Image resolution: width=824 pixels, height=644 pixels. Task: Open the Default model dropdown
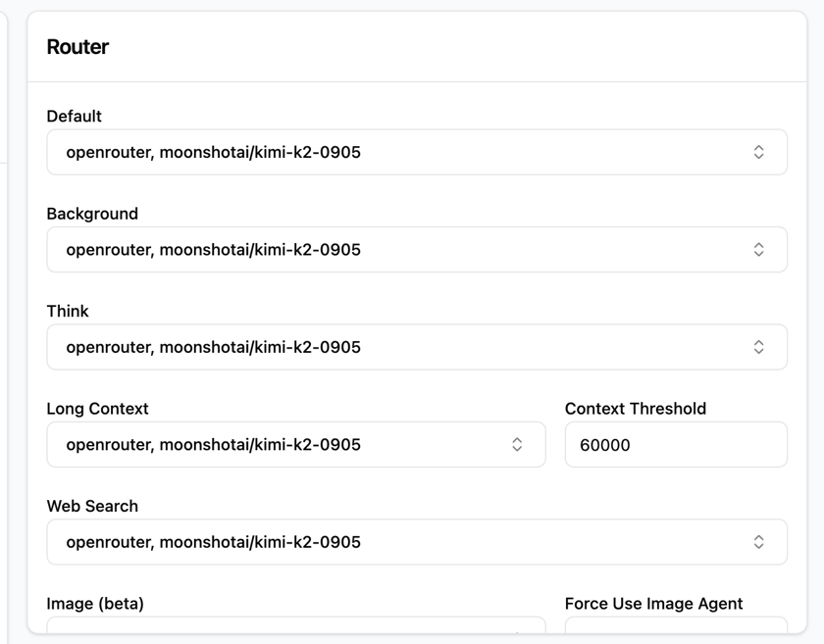coord(417,152)
